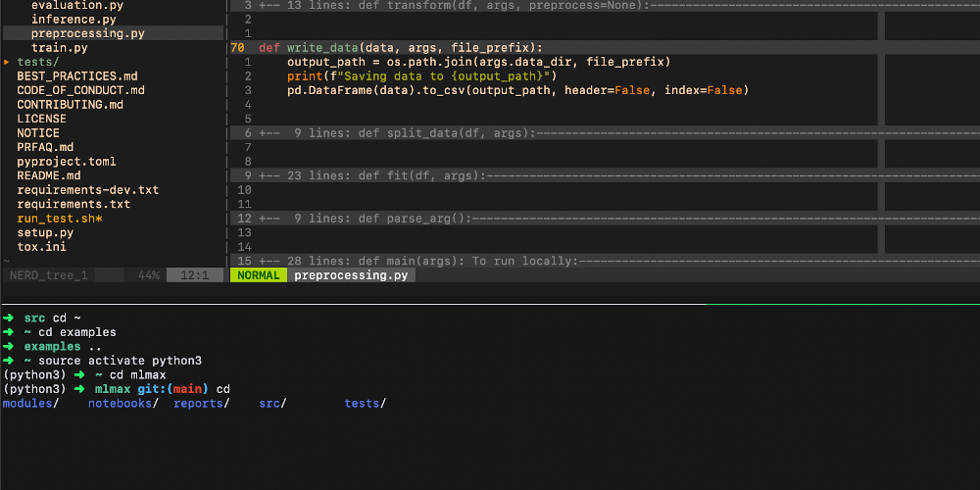Open tox.ini file
The height and width of the screenshot is (490, 980).
click(x=41, y=247)
